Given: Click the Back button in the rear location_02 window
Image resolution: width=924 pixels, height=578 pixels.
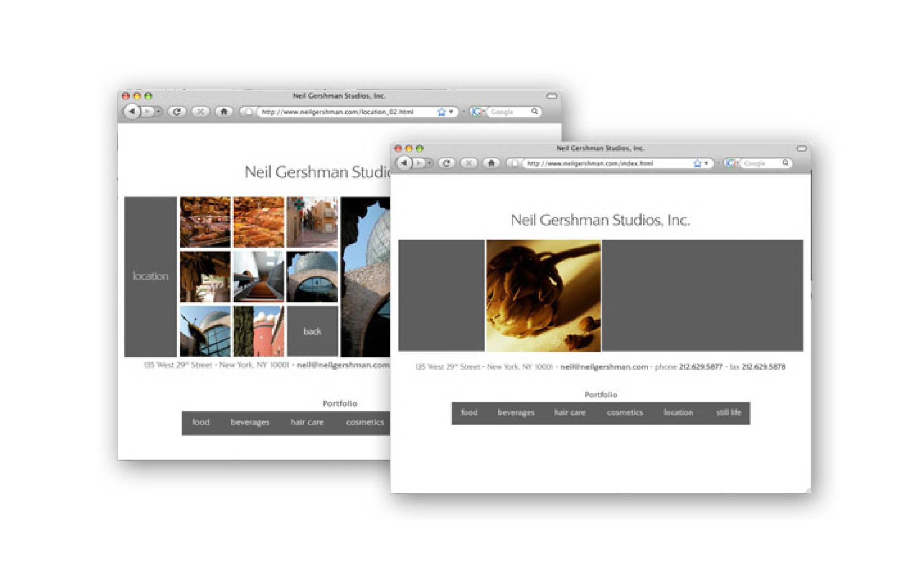Looking at the screenshot, I should pos(132,111).
